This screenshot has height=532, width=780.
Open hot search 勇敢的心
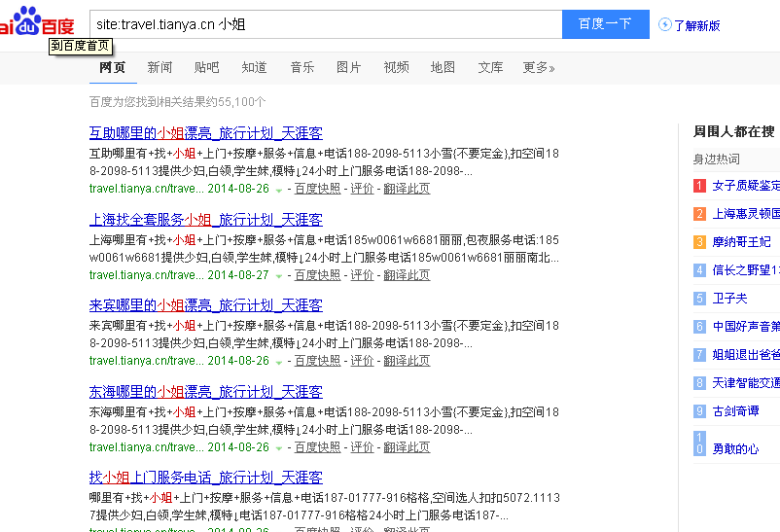point(735,449)
